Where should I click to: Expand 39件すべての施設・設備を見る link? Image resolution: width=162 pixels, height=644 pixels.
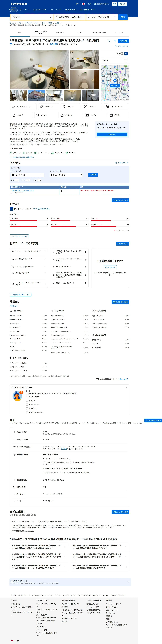[x=22, y=157]
